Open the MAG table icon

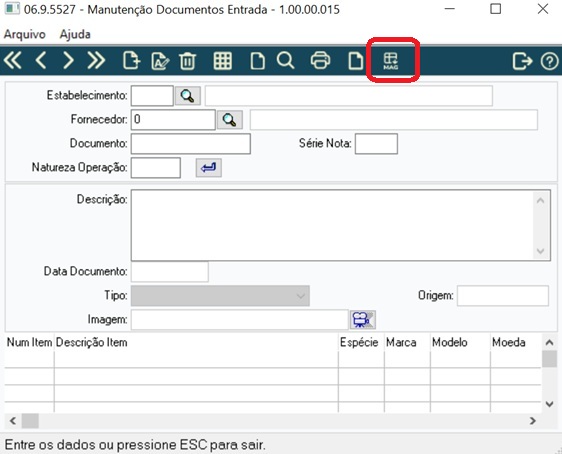(x=391, y=61)
